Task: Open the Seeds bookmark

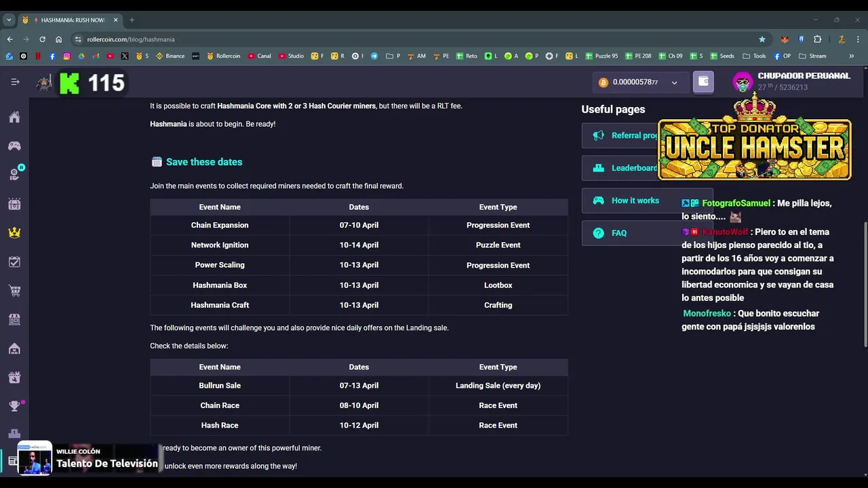Action: pyautogui.click(x=722, y=56)
